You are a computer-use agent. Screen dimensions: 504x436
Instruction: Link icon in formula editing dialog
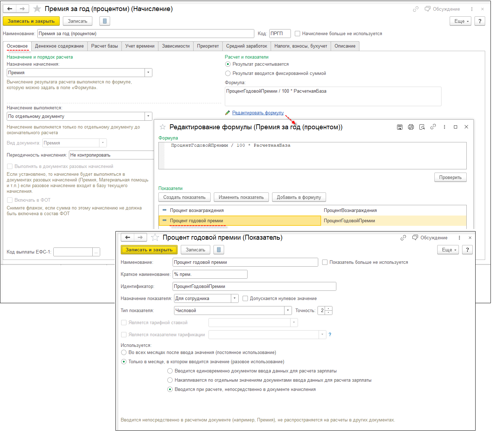tap(433, 127)
